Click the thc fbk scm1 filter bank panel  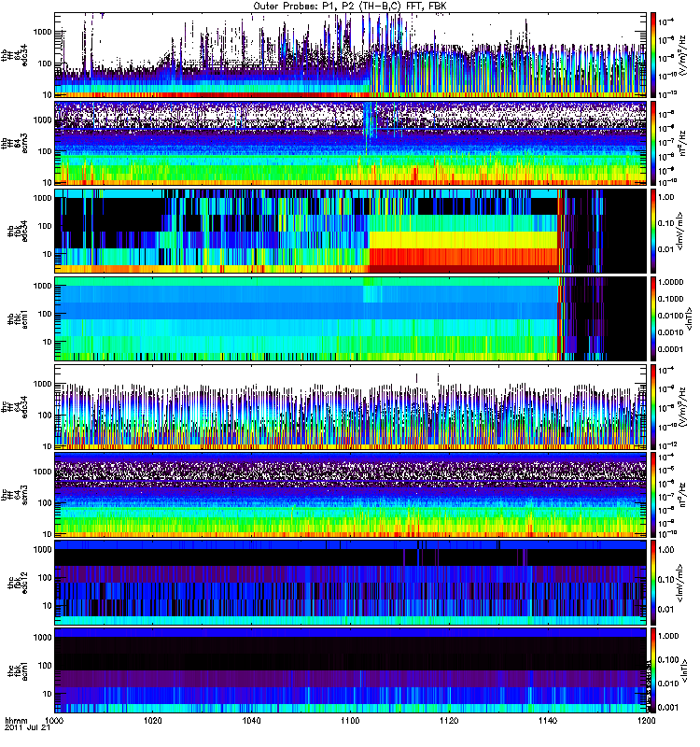tap(351, 670)
